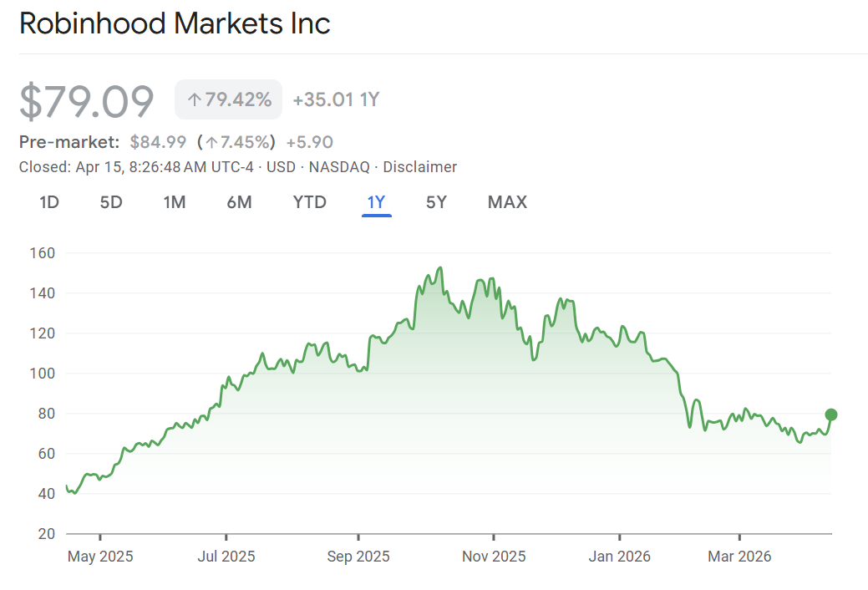Show the MAX price history
This screenshot has height=590, width=868.
(x=507, y=202)
